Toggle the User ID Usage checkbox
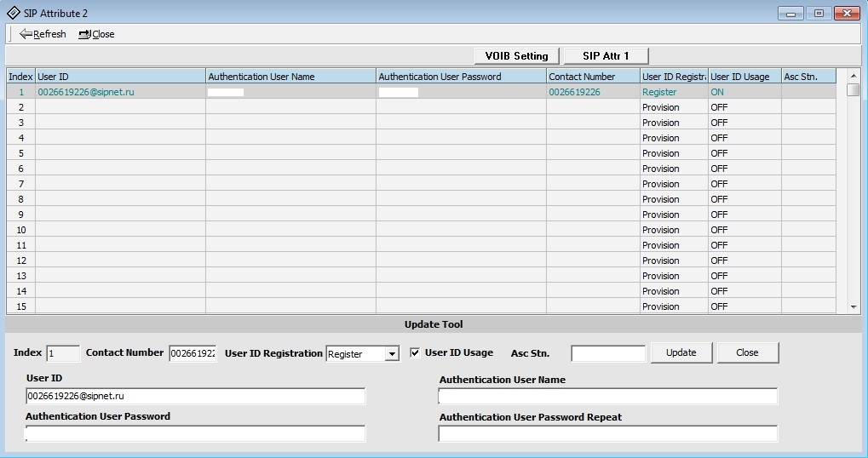 pos(416,352)
